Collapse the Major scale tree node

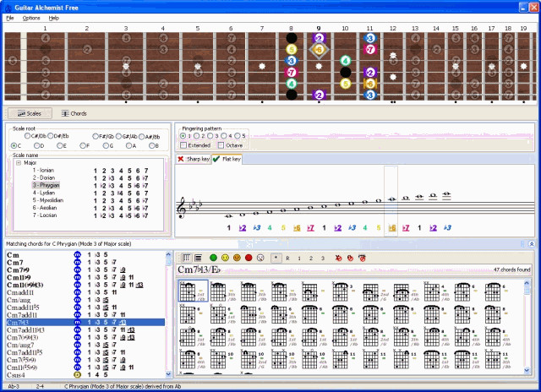point(18,163)
